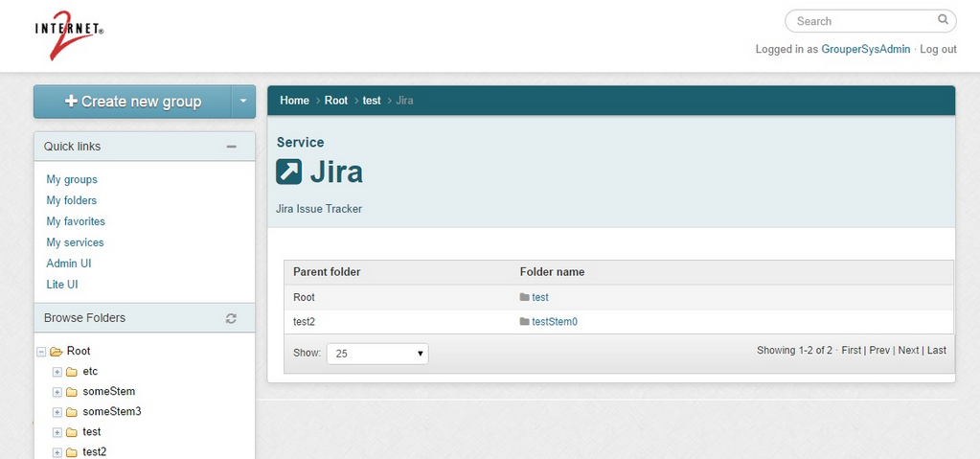Open My groups quick link
This screenshot has height=459, width=980.
[72, 179]
